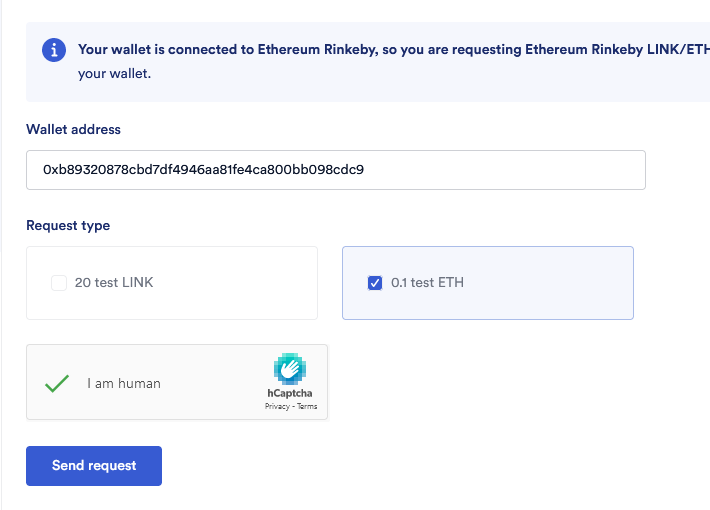This screenshot has width=710, height=510.
Task: Click the 'your wallet.' banner line
Action: tap(114, 73)
